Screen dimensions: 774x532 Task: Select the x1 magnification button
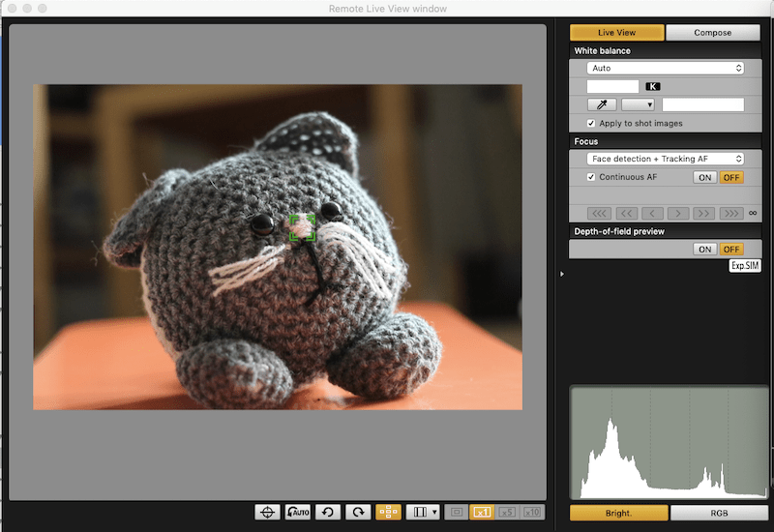[x=482, y=513]
